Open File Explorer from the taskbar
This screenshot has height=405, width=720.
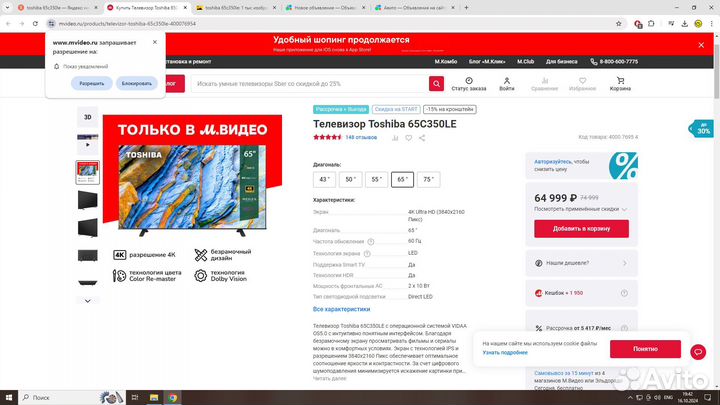(154, 398)
